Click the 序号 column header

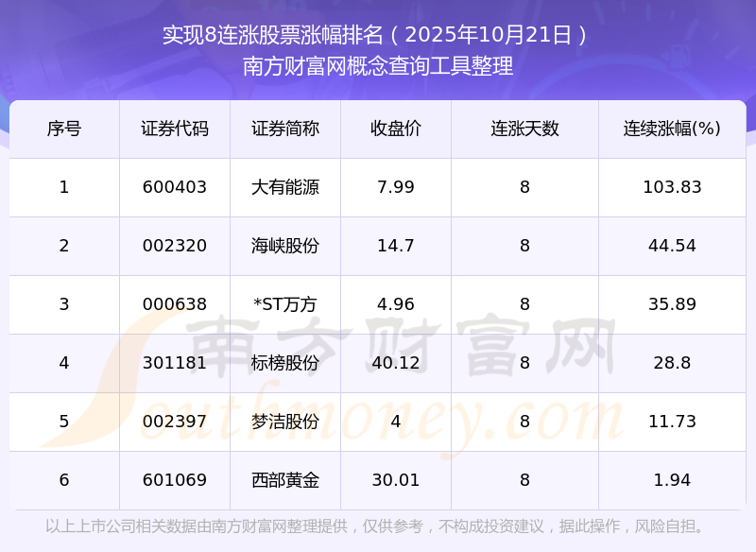[x=64, y=129]
